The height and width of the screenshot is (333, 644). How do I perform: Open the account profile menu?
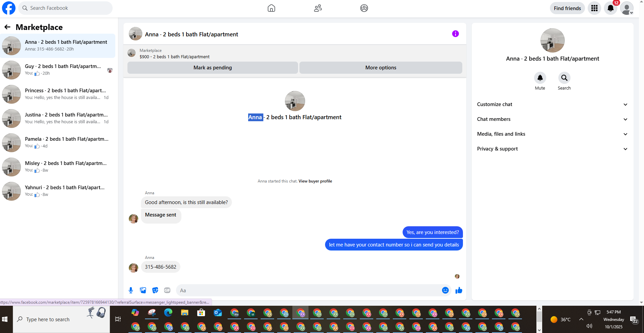[x=627, y=8]
